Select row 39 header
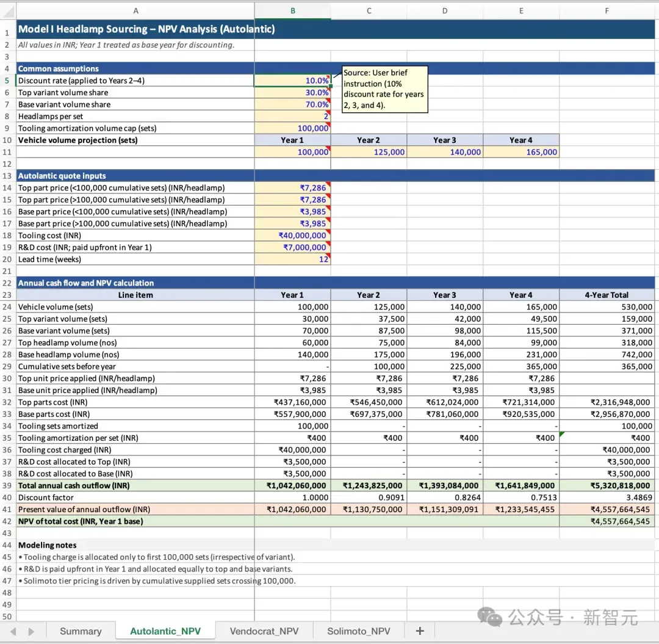The image size is (659, 644). click(x=7, y=485)
